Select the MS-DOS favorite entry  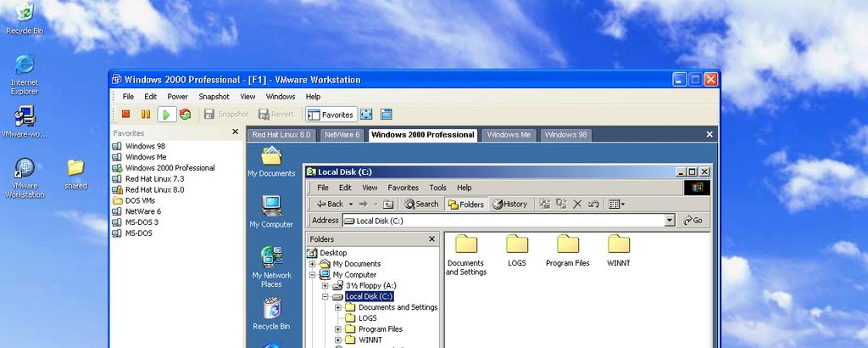tap(132, 233)
